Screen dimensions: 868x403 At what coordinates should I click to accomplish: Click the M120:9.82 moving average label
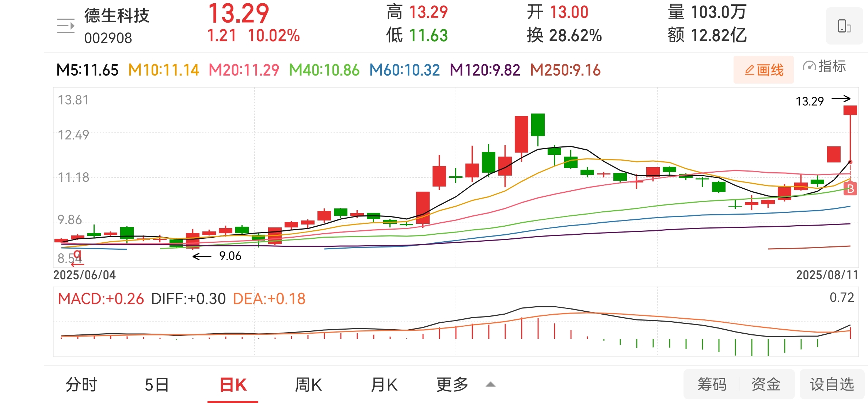pos(485,70)
